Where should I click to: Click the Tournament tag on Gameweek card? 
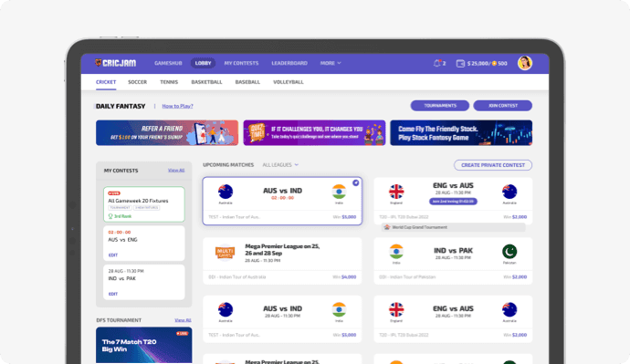(120, 208)
